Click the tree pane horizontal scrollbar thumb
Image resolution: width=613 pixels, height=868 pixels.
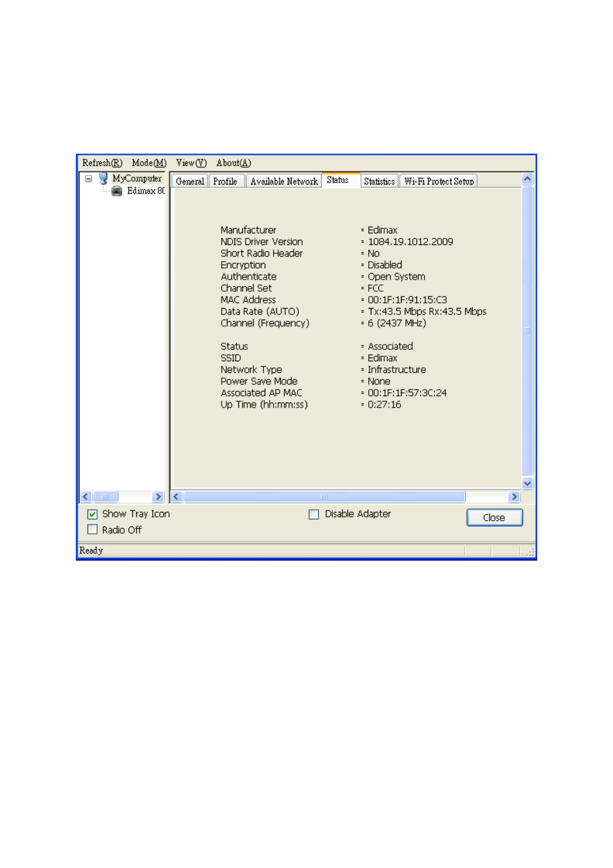tap(105, 496)
